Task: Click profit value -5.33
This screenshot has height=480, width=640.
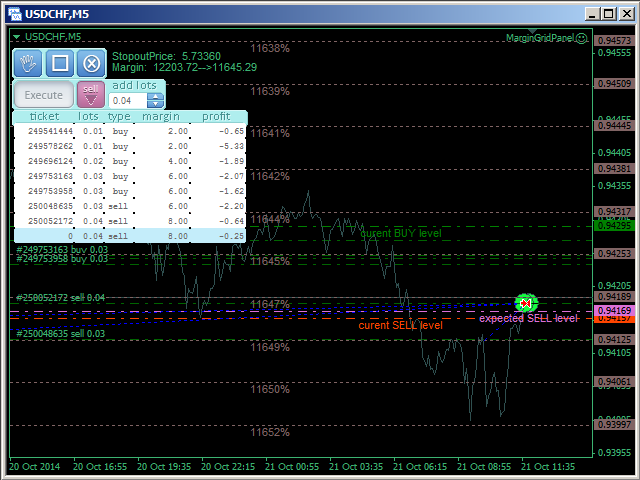Action: point(231,146)
